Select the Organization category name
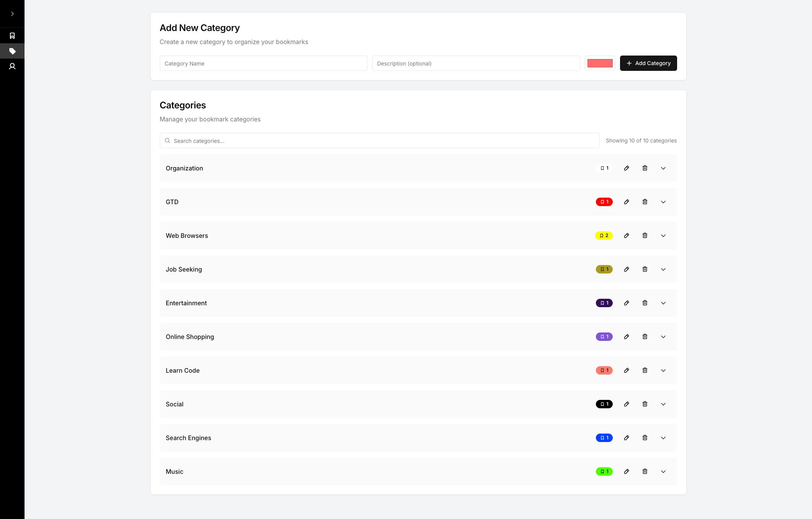Screen dimensions: 812x519 [184, 168]
